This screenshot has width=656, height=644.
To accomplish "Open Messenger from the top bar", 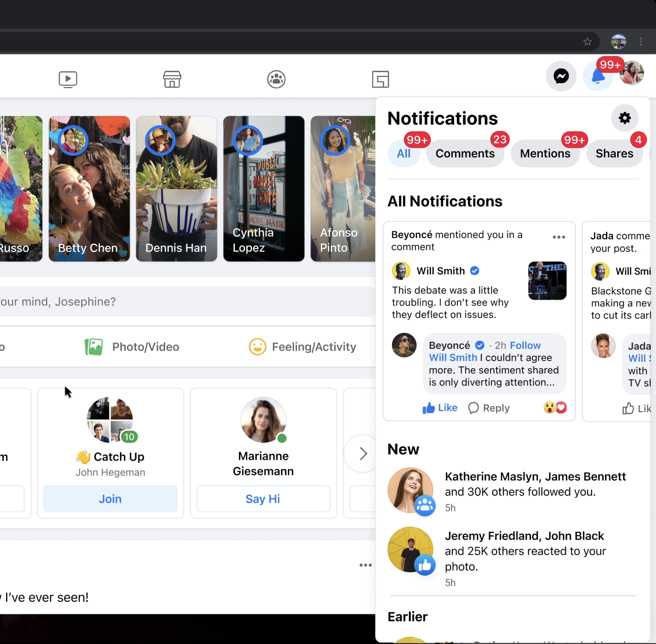I will point(561,76).
